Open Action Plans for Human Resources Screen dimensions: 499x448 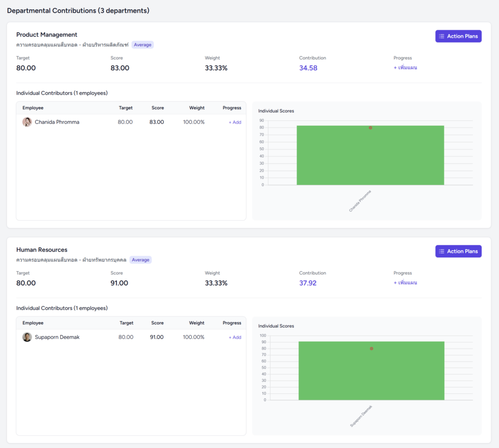pos(458,251)
